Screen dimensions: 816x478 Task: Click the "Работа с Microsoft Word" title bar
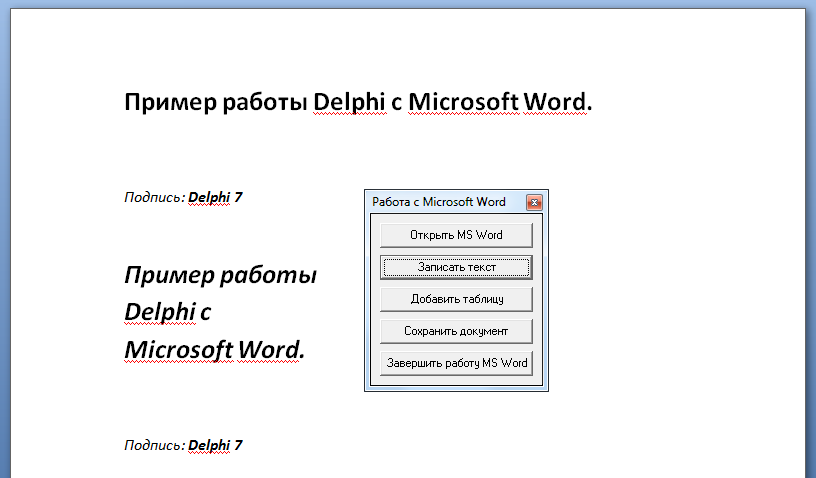click(x=438, y=202)
